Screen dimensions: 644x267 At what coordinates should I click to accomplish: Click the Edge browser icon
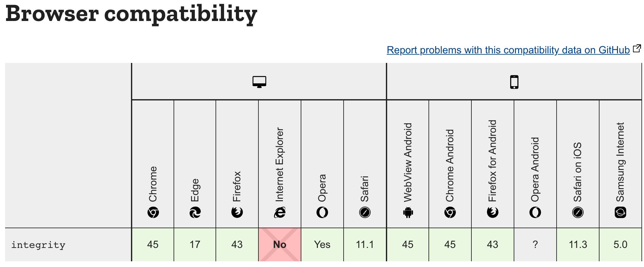[195, 212]
